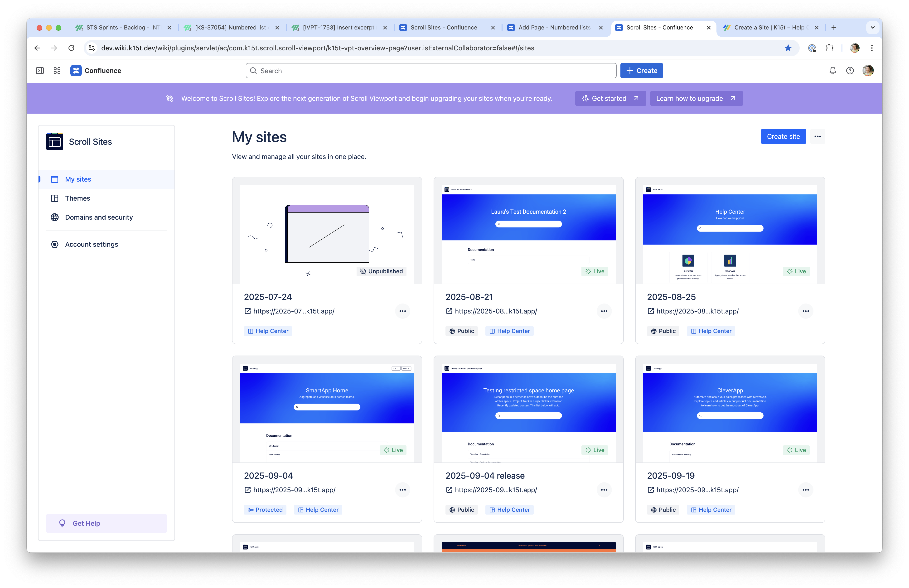This screenshot has width=909, height=588.
Task: Click Protected tag on 2025-09-04 site
Action: point(265,510)
